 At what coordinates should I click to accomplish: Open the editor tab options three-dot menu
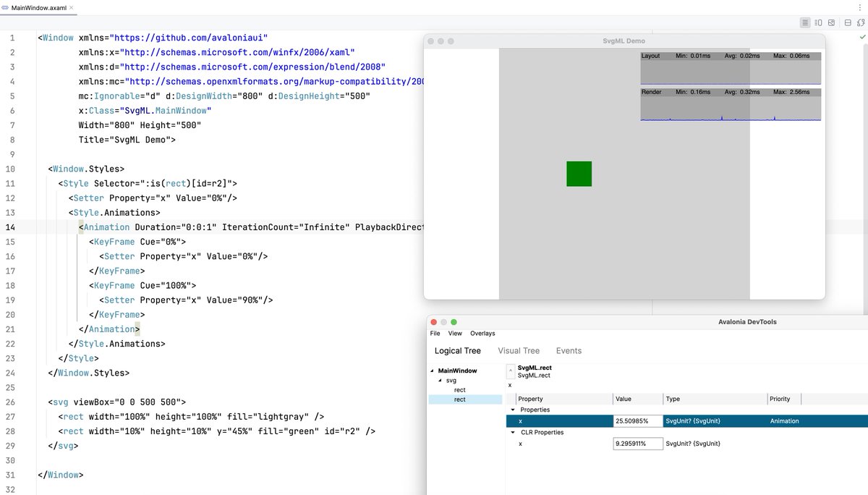click(x=859, y=7)
